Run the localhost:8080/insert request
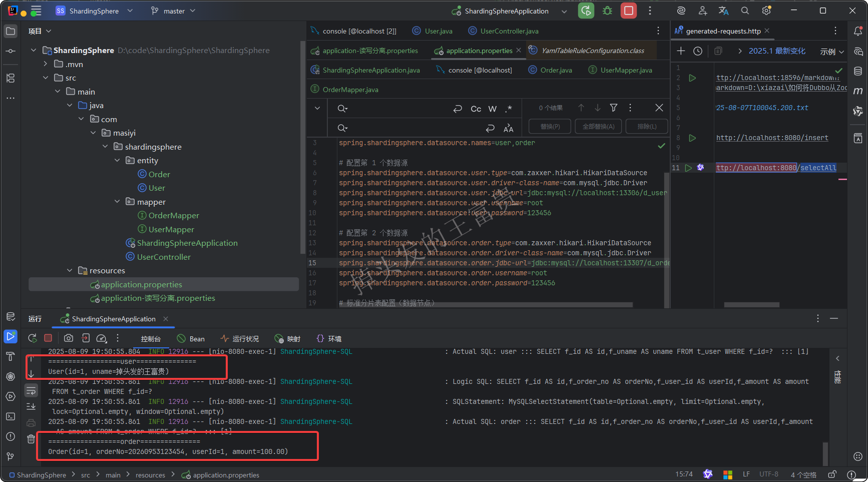This screenshot has width=868, height=482. pos(692,138)
